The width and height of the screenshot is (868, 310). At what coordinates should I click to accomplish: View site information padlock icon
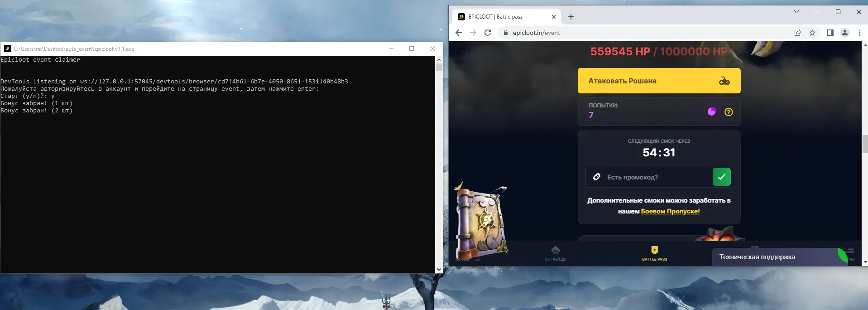pyautogui.click(x=506, y=33)
